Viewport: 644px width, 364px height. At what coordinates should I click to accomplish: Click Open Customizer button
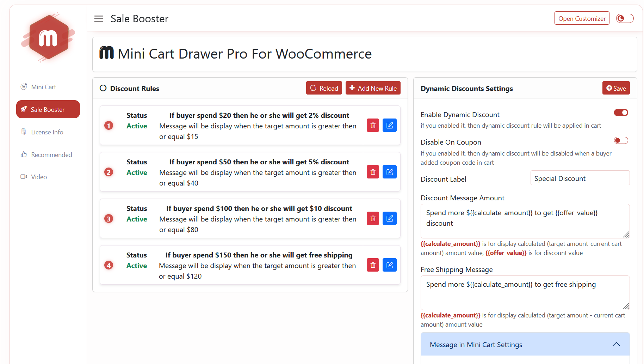click(582, 18)
